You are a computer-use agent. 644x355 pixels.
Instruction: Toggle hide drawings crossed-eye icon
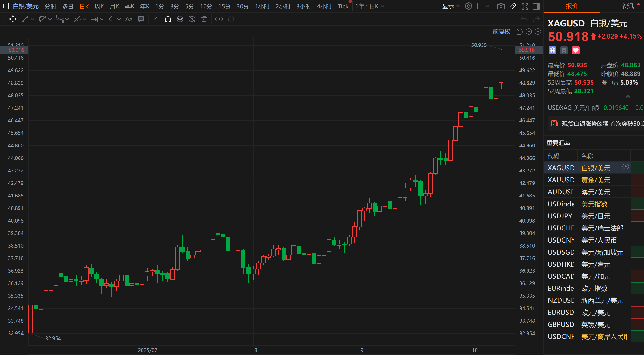tap(192, 19)
